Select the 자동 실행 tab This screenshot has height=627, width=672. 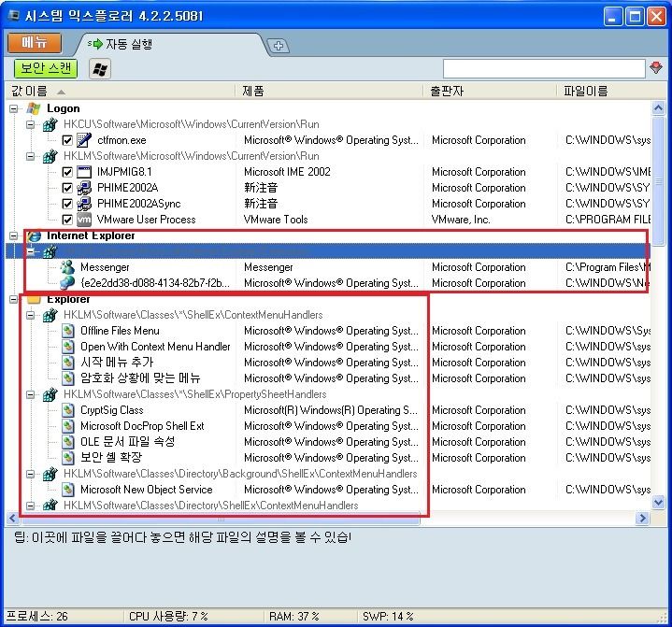coord(171,45)
